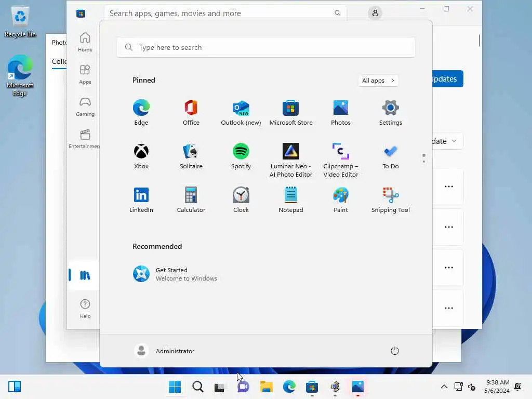Image resolution: width=532 pixels, height=399 pixels.
Task: Launch Snipping Tool
Action: [x=391, y=200]
